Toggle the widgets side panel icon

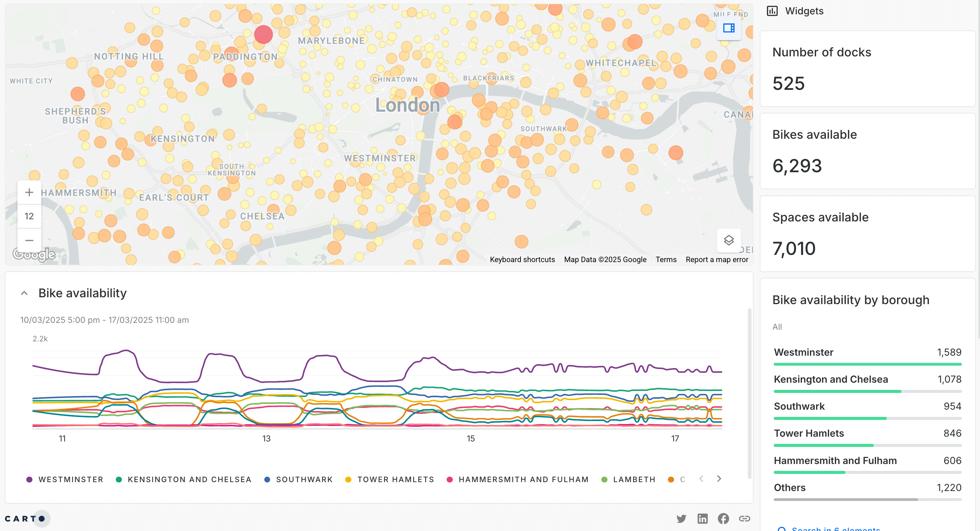pyautogui.click(x=729, y=28)
